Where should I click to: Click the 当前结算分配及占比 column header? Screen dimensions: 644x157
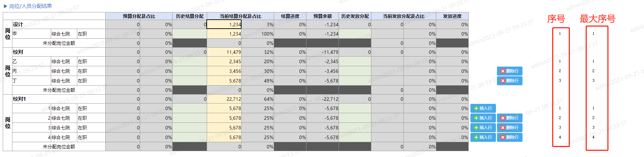[x=240, y=16]
